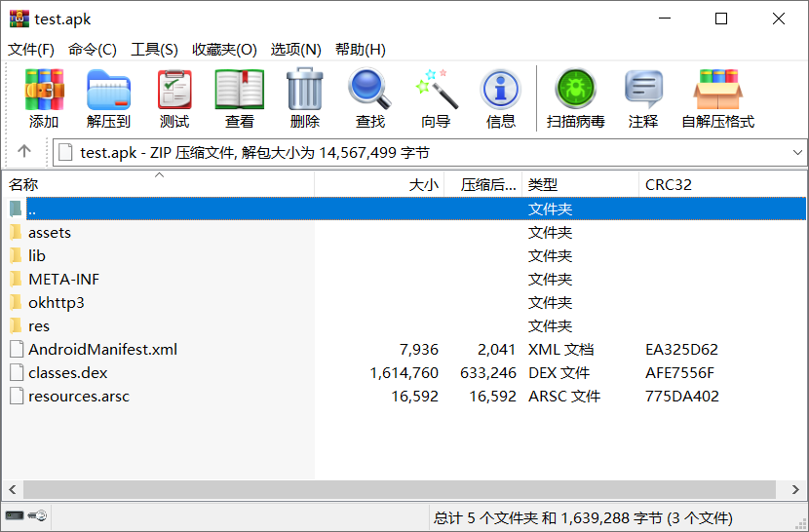Open the Commands (命令) menu

(x=93, y=50)
